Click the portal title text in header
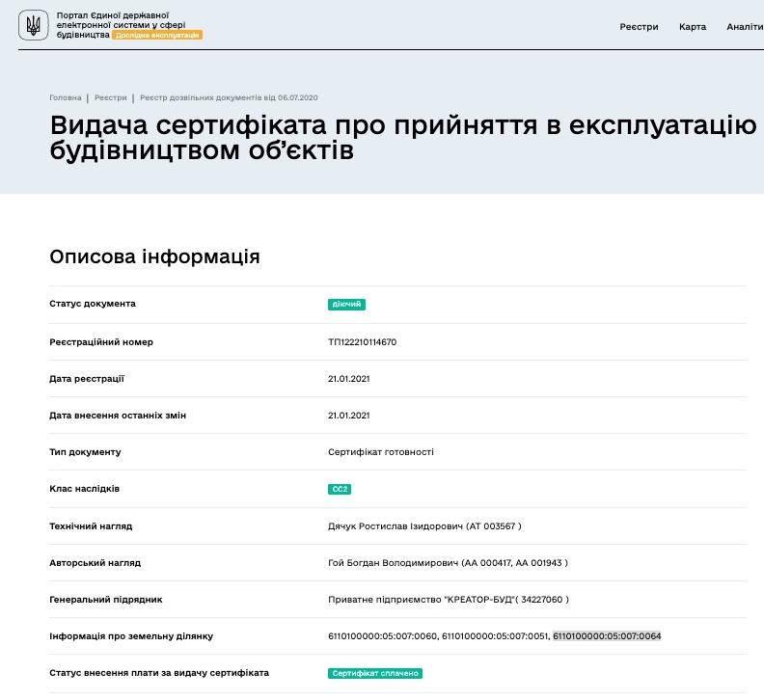764x700 pixels. [121, 25]
